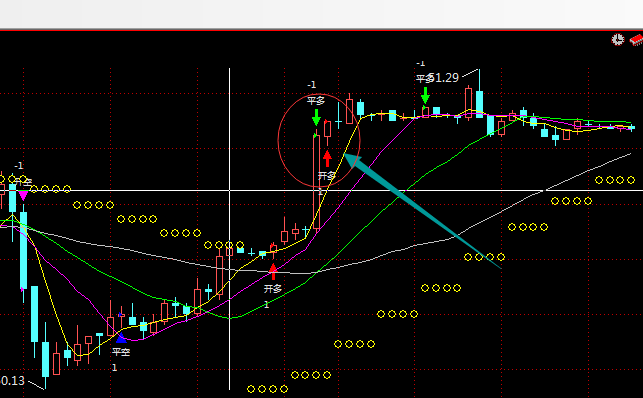
Task: Click the 51.29 high price label
Action: [x=444, y=78]
